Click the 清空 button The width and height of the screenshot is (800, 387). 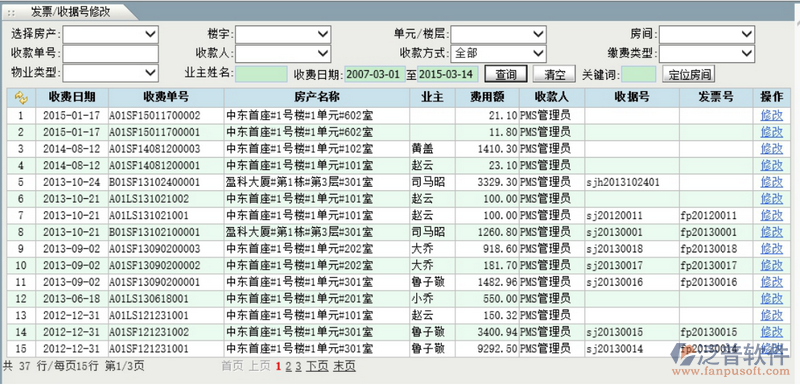coord(555,74)
